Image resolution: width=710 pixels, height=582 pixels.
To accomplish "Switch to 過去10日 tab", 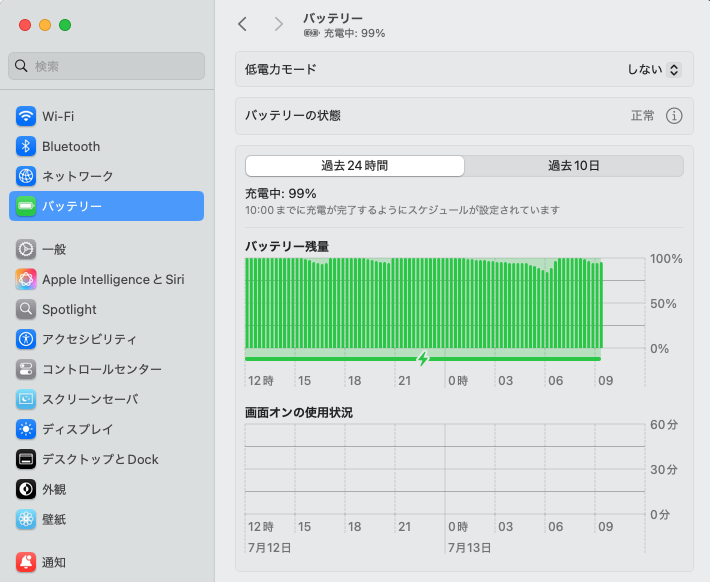I will 574,166.
